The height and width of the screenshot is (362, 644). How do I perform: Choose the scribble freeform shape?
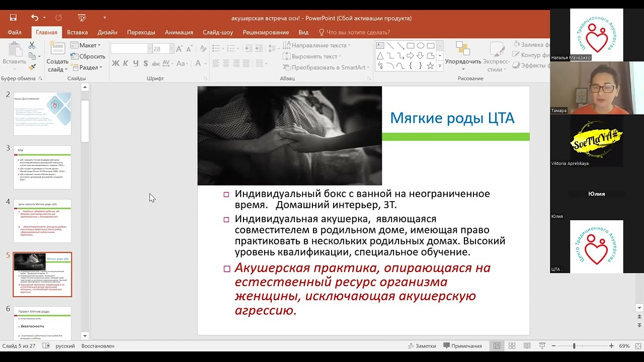click(380, 66)
